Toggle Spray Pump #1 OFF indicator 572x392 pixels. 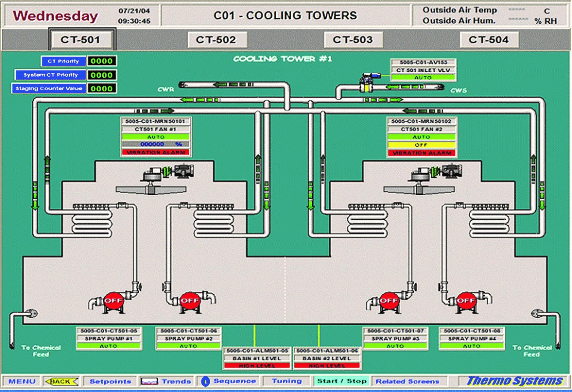[114, 301]
